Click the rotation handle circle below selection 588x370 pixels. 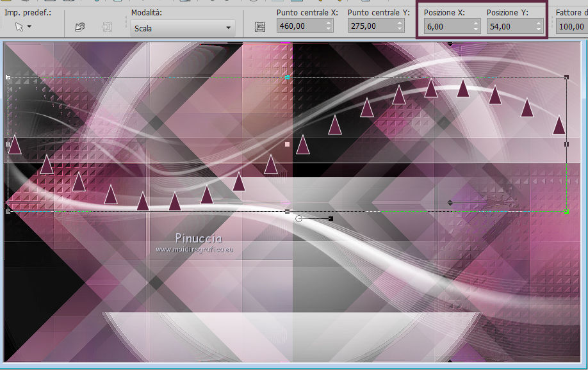coord(298,218)
